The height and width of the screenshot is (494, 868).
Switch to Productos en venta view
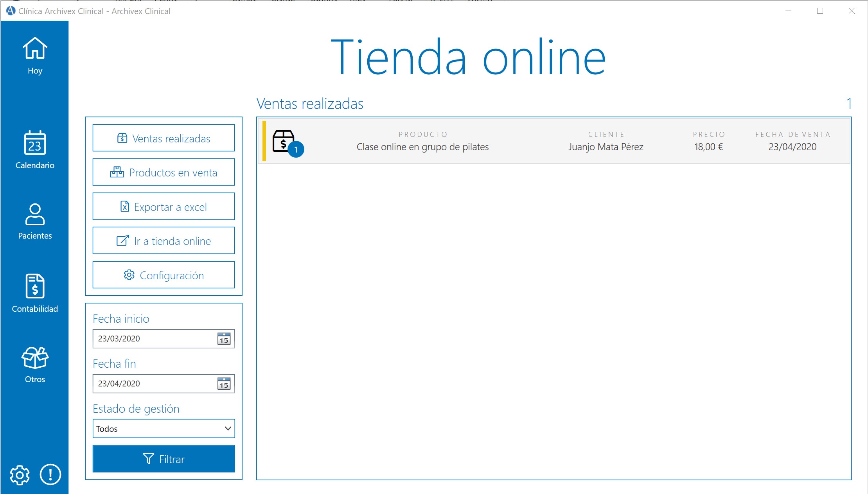163,172
